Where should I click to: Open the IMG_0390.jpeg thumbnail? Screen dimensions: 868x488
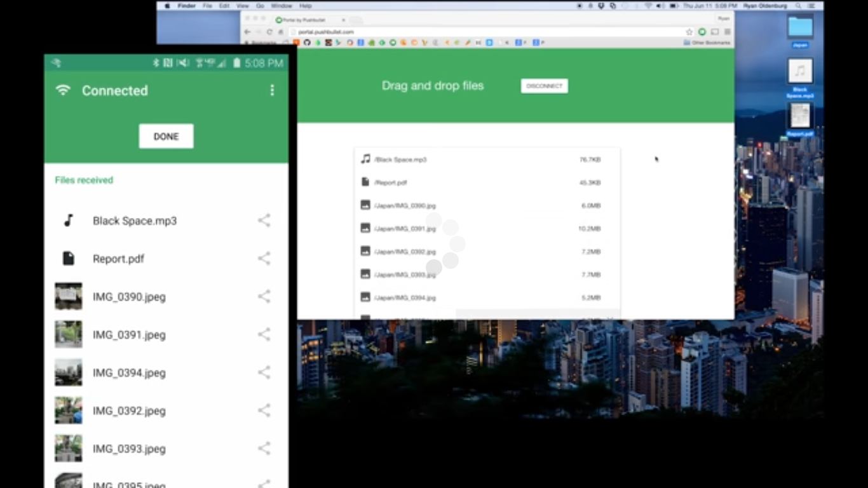(x=69, y=297)
